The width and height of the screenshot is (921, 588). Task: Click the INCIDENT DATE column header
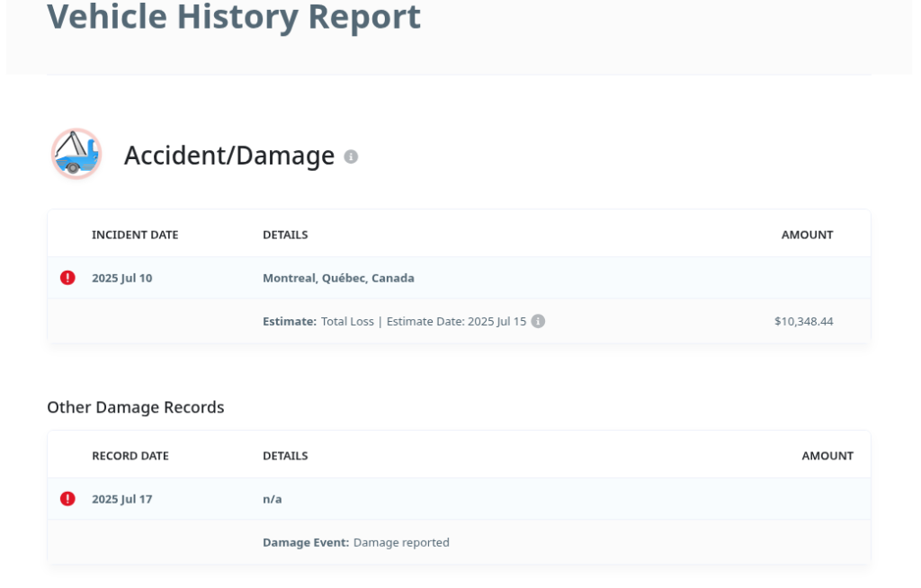[x=135, y=235]
